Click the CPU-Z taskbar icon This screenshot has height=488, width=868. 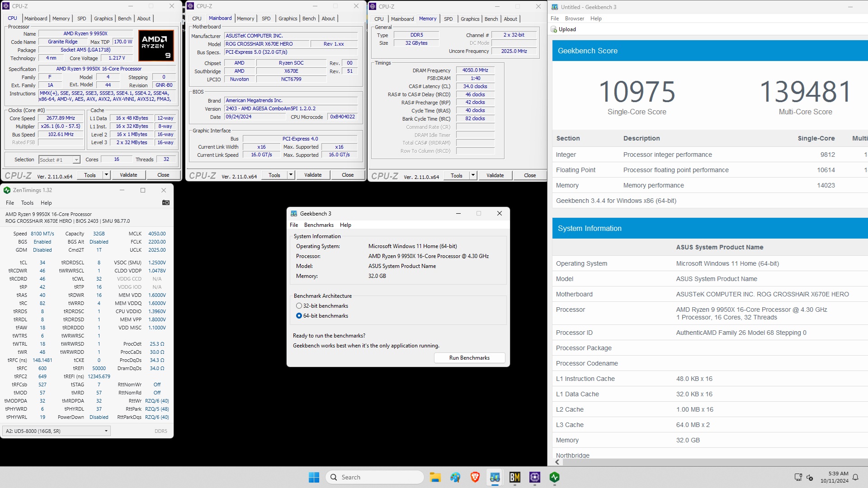pyautogui.click(x=534, y=477)
